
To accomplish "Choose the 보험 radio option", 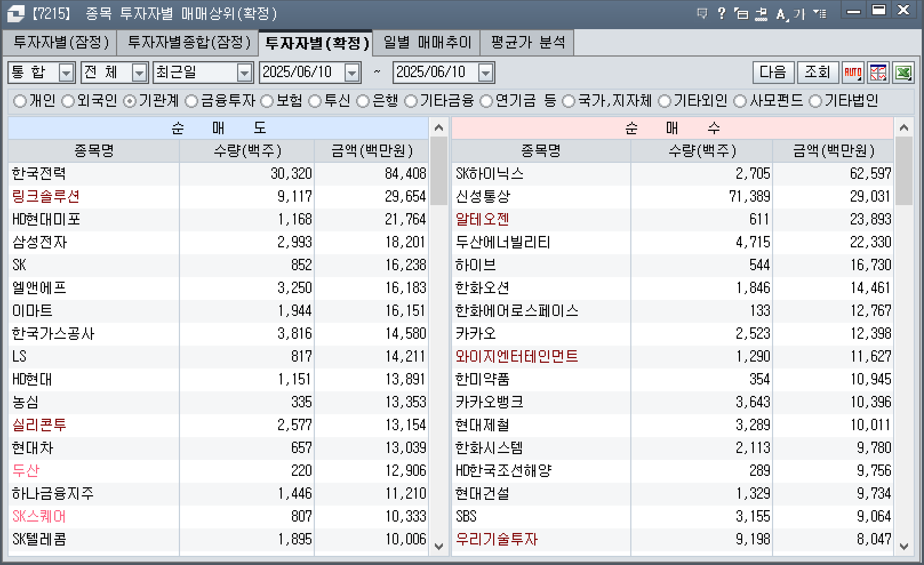I will coord(267,101).
